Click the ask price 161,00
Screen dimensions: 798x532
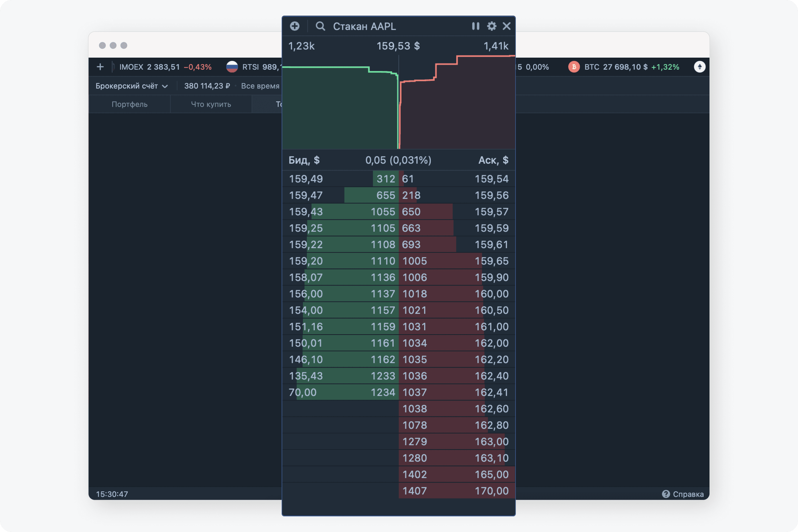[492, 327]
